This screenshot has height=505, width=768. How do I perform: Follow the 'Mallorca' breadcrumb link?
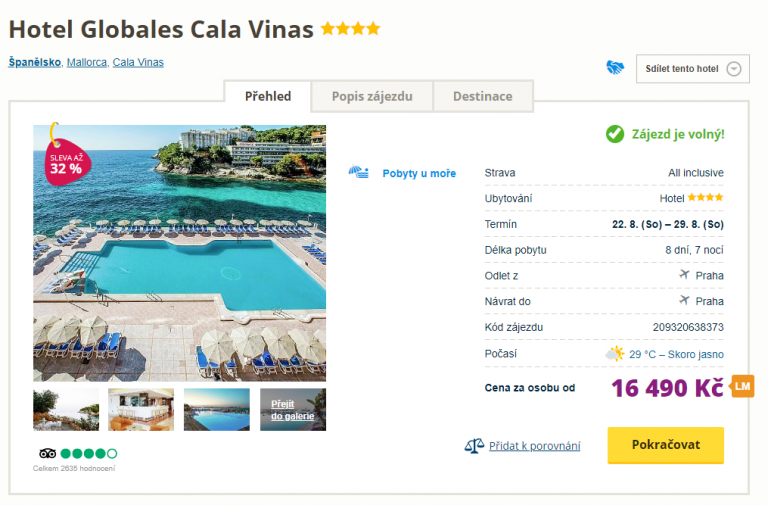(x=87, y=62)
